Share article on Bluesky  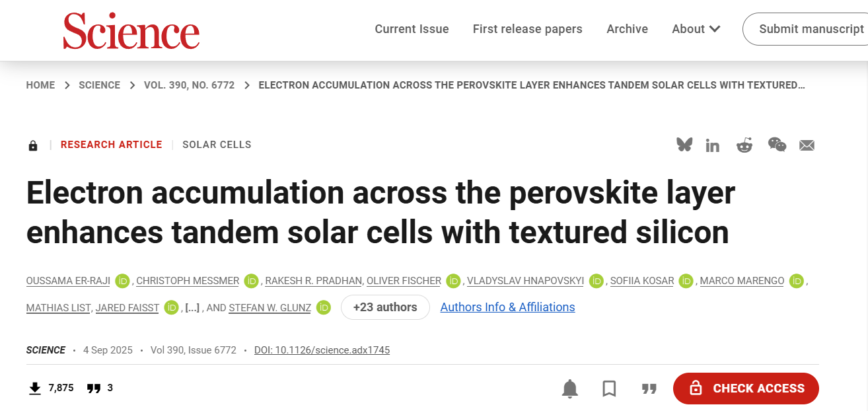tap(684, 145)
